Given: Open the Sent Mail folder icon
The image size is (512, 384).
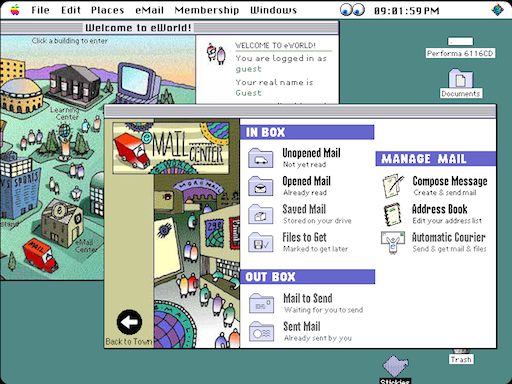Looking at the screenshot, I should [x=262, y=331].
